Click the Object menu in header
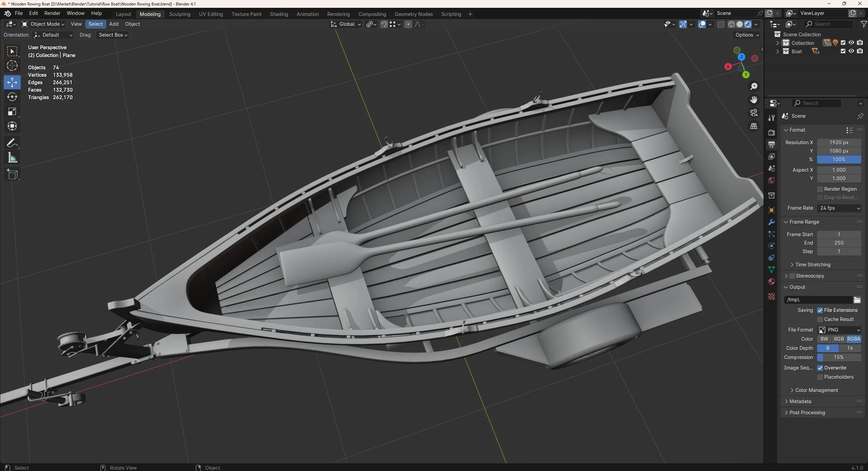The image size is (868, 471). click(133, 24)
